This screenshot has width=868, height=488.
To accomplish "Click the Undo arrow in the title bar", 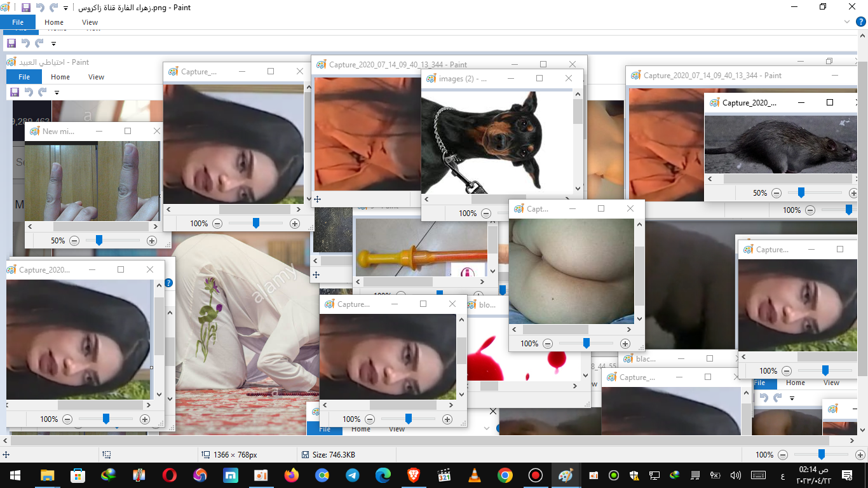I will tap(40, 8).
